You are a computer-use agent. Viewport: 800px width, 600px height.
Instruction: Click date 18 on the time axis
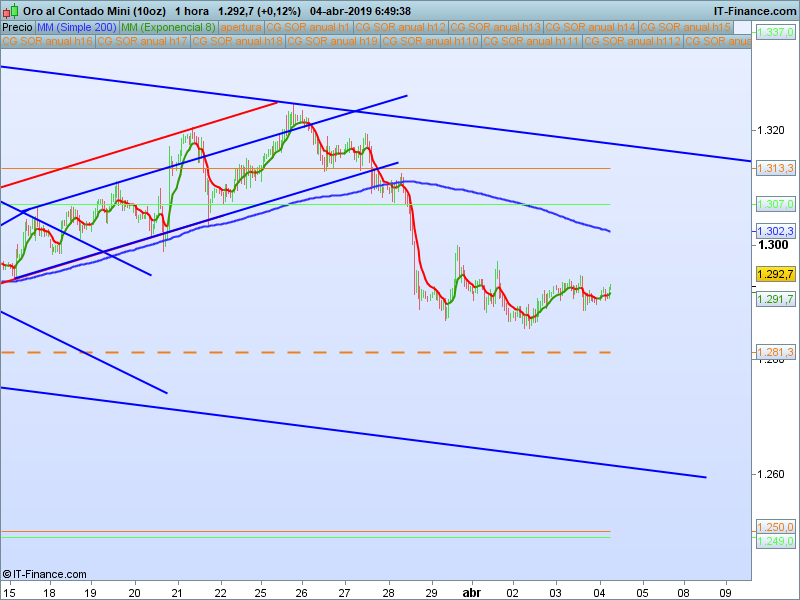click(49, 593)
